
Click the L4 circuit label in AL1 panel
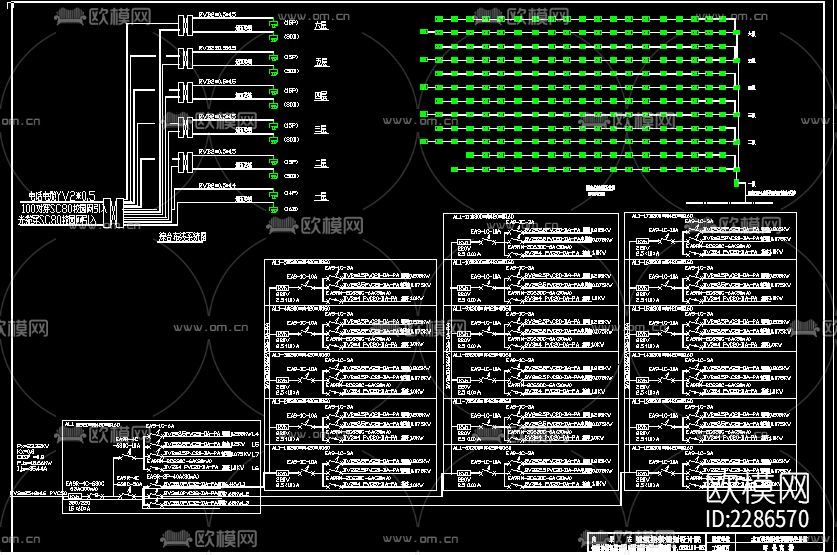(255, 434)
